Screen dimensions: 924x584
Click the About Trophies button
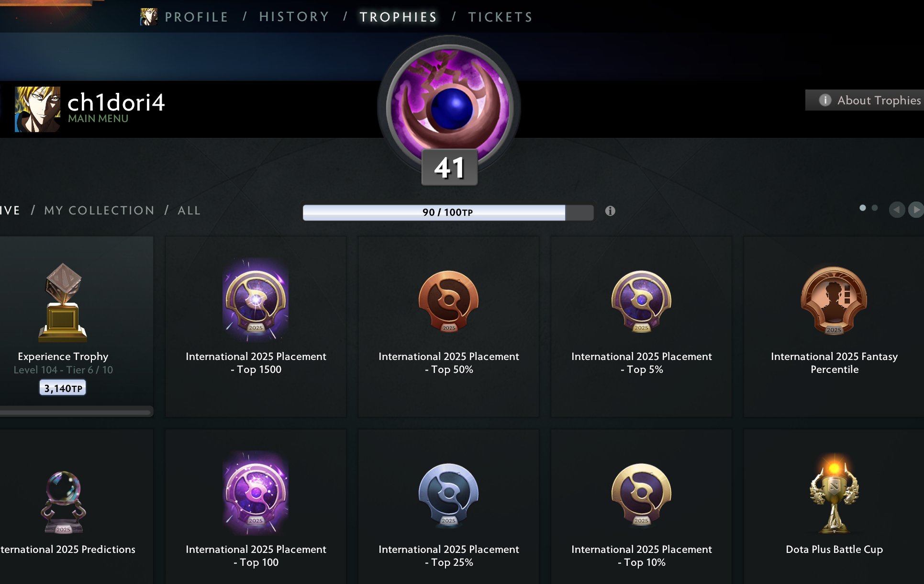pyautogui.click(x=865, y=100)
